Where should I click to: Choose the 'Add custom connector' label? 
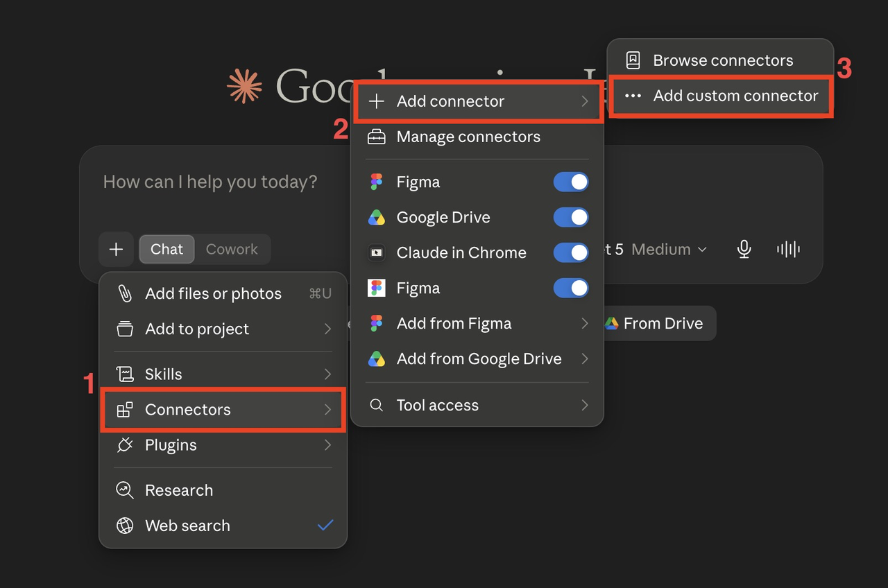coord(736,96)
